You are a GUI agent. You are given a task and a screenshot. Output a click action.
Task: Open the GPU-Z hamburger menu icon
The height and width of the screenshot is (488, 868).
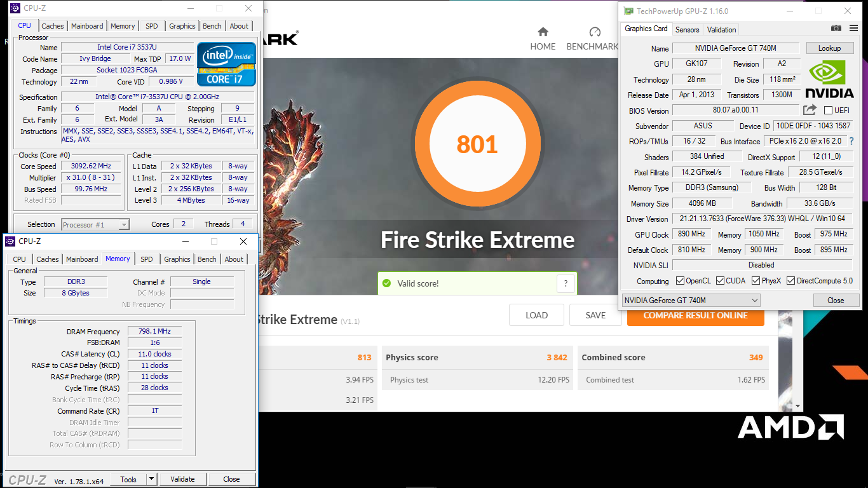(853, 29)
